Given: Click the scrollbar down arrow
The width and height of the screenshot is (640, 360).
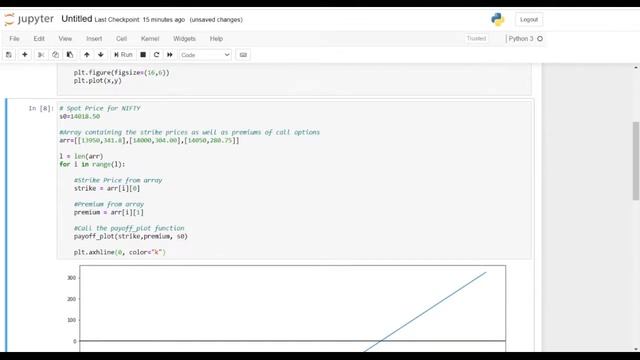Looking at the screenshot, I should click(x=636, y=349).
